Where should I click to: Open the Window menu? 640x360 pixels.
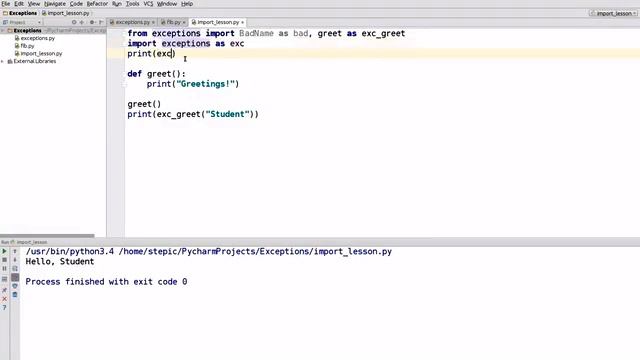pos(167,4)
